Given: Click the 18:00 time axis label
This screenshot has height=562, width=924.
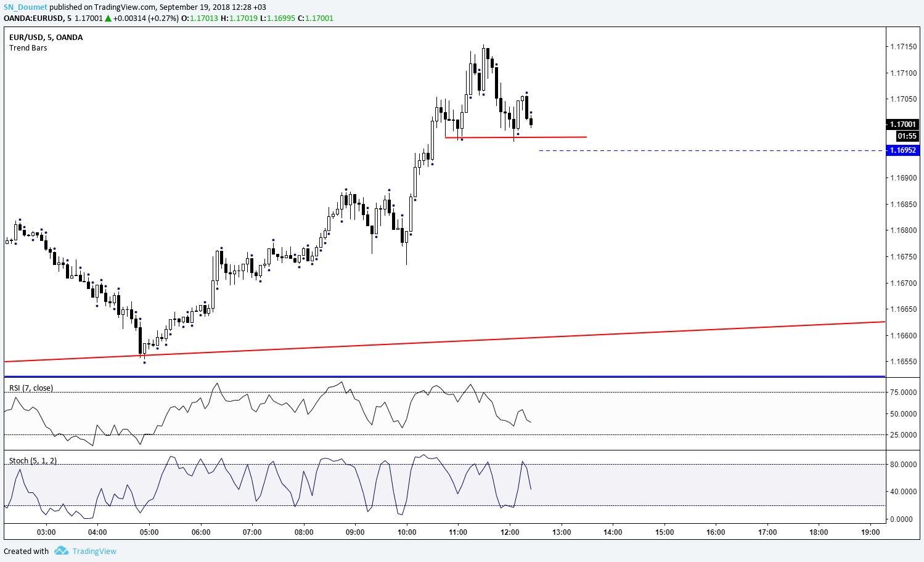Looking at the screenshot, I should coord(819,532).
